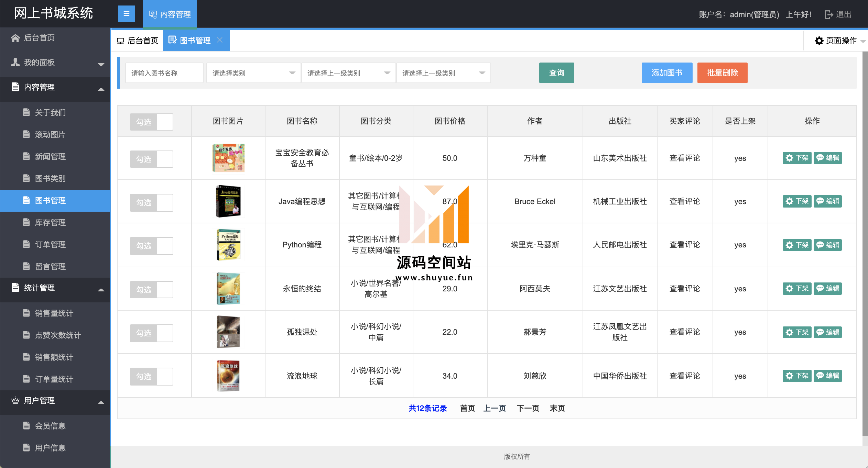Screen dimensions: 868x468
Task: Click the 下架 gear button for Java编程思想
Action: click(796, 201)
